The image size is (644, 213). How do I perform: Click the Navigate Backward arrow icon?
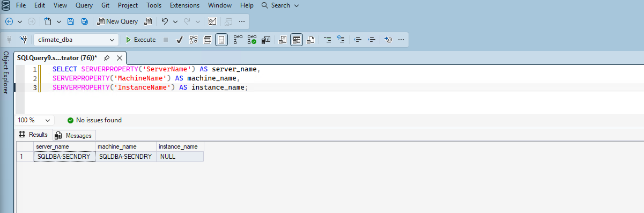coord(9,21)
